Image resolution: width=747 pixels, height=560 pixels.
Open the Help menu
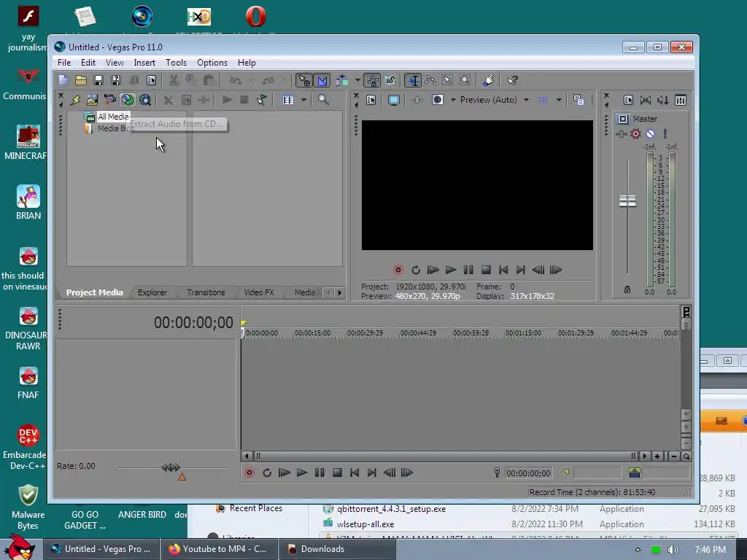247,63
